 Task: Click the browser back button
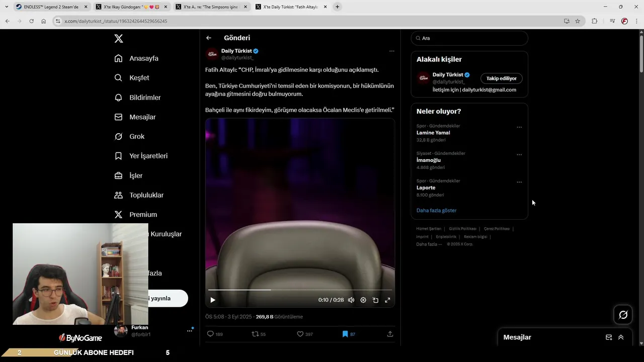(x=7, y=21)
